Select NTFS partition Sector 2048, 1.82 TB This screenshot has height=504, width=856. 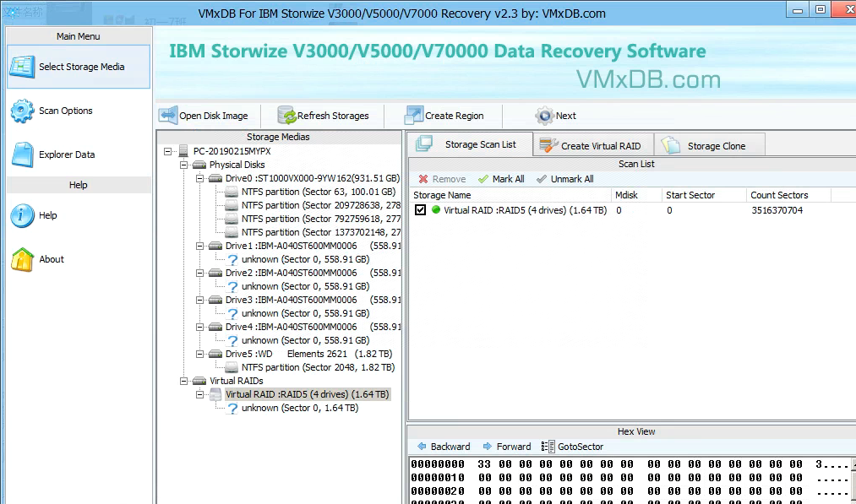319,367
